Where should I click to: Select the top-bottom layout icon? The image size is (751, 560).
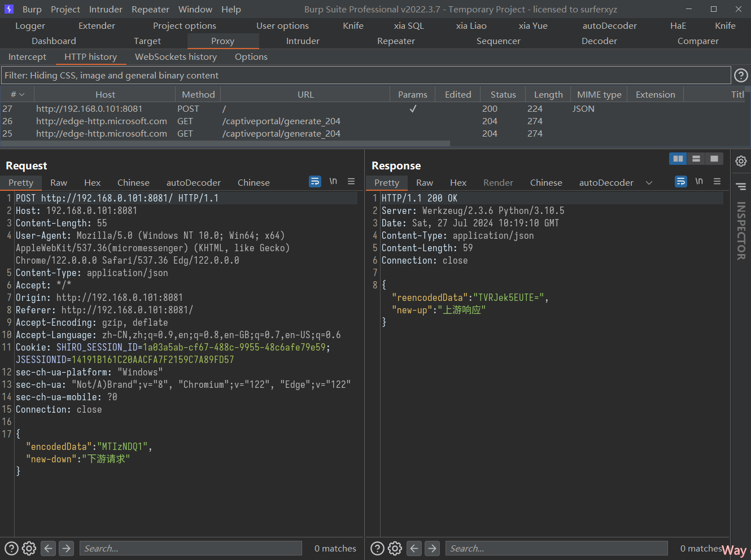[696, 159]
